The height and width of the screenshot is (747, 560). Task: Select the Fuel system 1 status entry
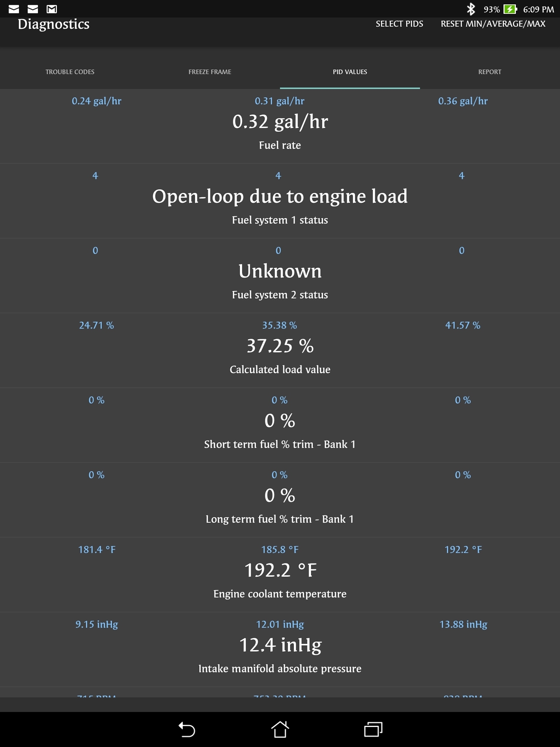280,197
